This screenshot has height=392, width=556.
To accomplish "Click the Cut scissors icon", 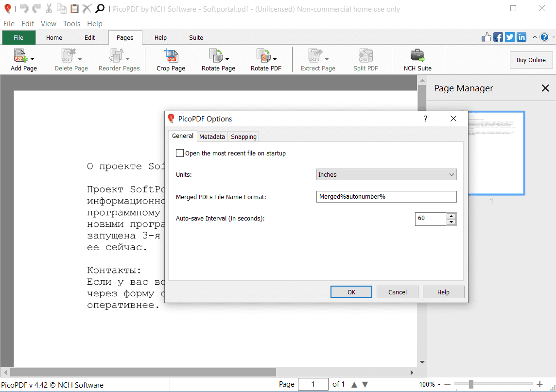I will coord(49,8).
